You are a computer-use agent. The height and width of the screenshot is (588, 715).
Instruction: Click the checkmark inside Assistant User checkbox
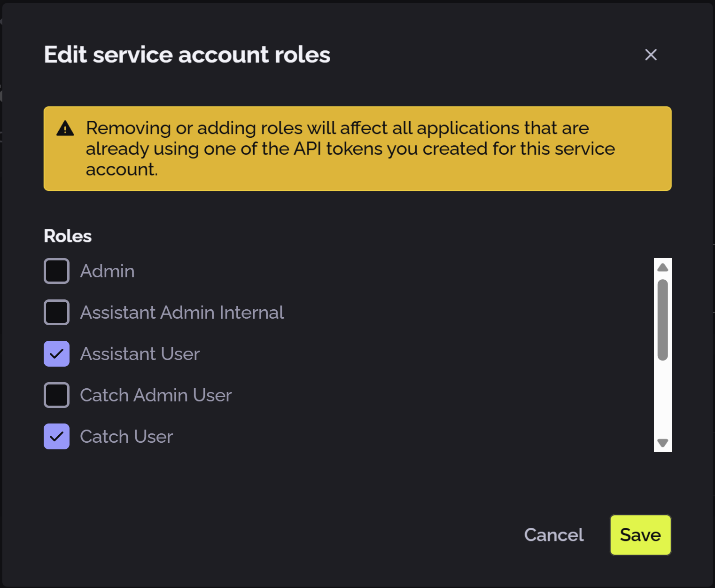click(x=56, y=353)
